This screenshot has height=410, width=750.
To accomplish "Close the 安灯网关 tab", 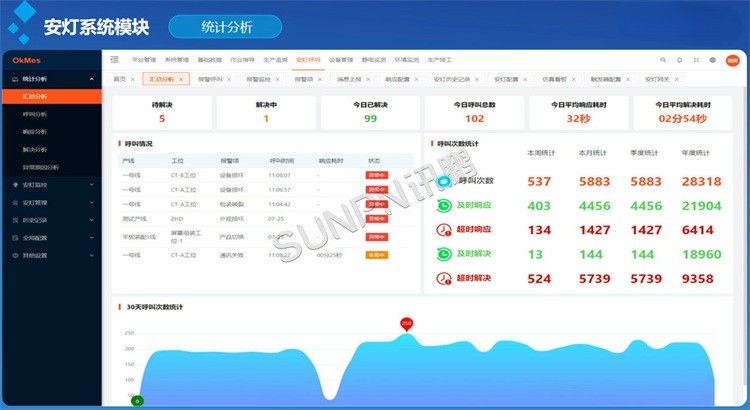I will tap(676, 79).
